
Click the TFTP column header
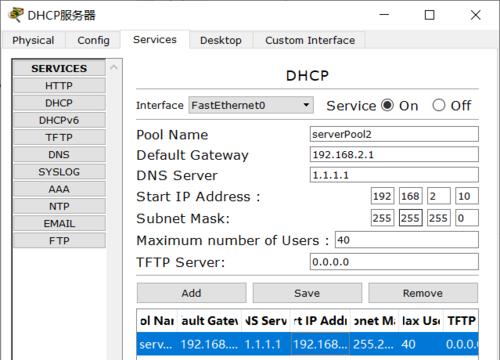461,321
